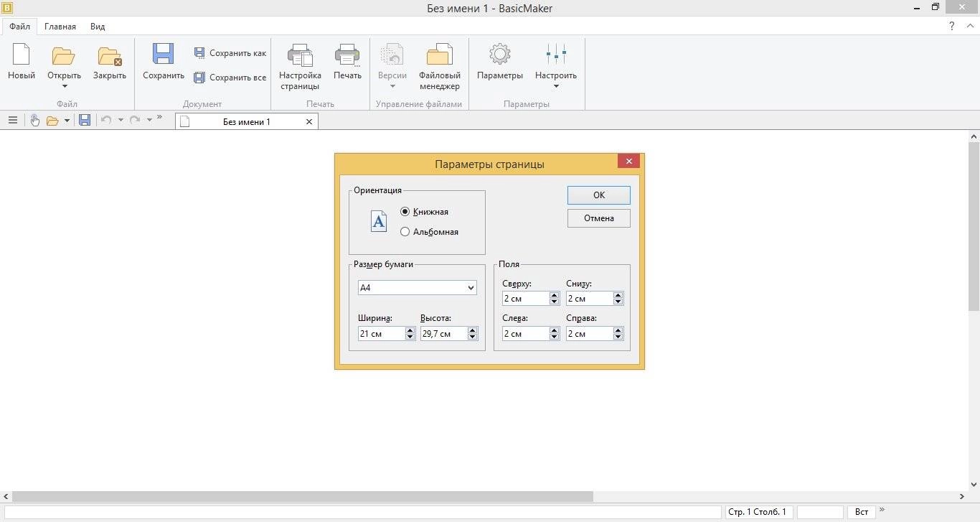Click the help question mark icon
980x522 pixels.
(x=952, y=26)
